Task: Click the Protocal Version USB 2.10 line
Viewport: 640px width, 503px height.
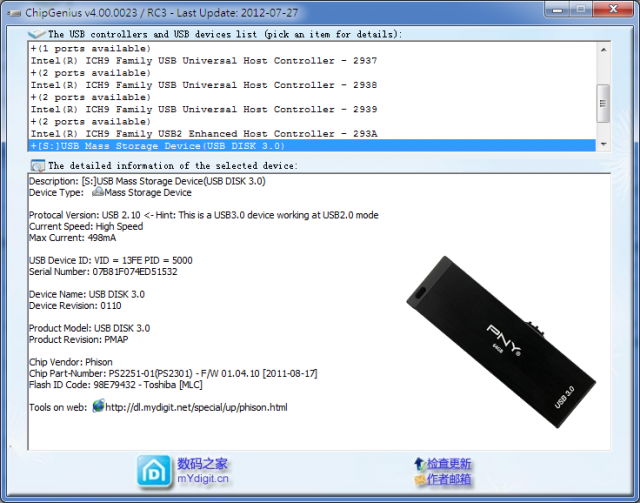Action: coord(204,215)
